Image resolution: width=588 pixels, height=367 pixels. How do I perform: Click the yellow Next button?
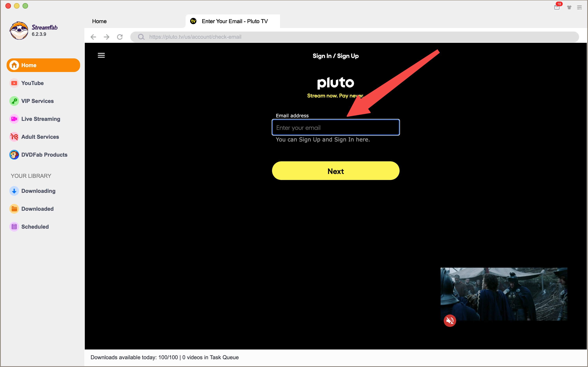click(336, 171)
